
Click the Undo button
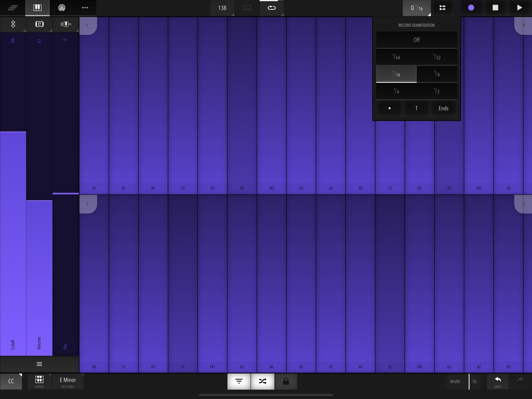(498, 382)
